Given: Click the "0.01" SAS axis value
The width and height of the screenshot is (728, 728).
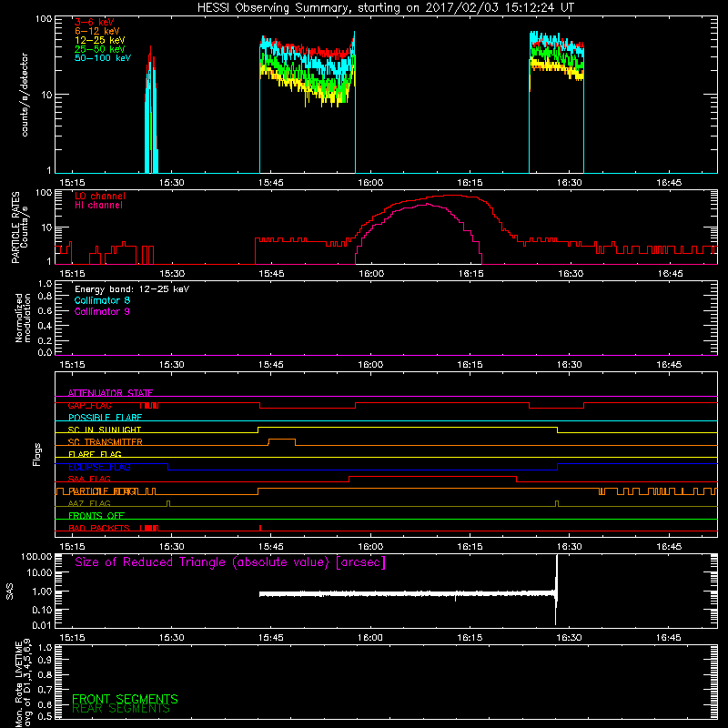Looking at the screenshot, I should pyautogui.click(x=42, y=625).
